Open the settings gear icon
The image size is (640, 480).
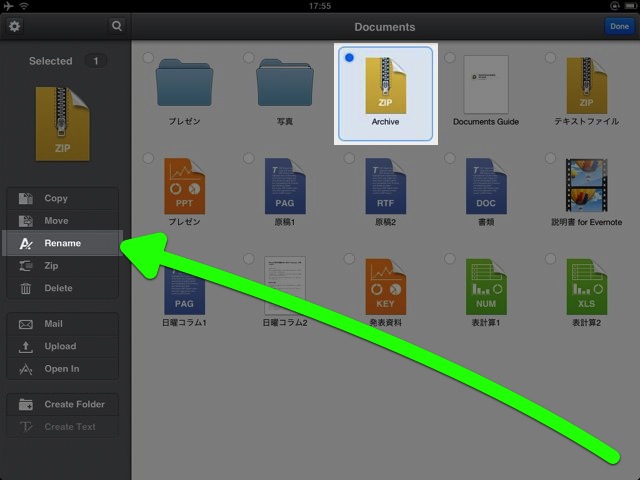(15, 26)
